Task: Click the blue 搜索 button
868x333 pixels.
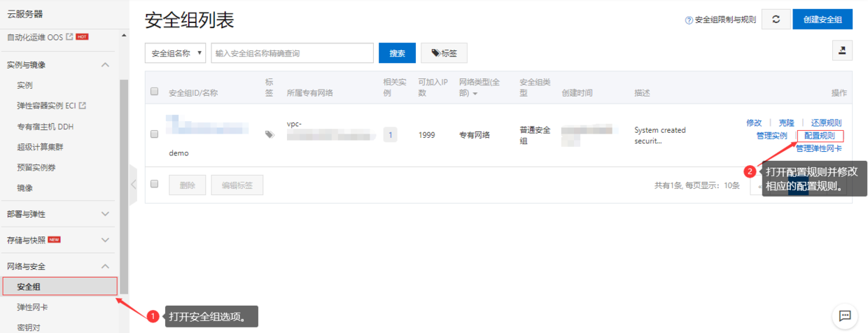Action: [x=397, y=53]
